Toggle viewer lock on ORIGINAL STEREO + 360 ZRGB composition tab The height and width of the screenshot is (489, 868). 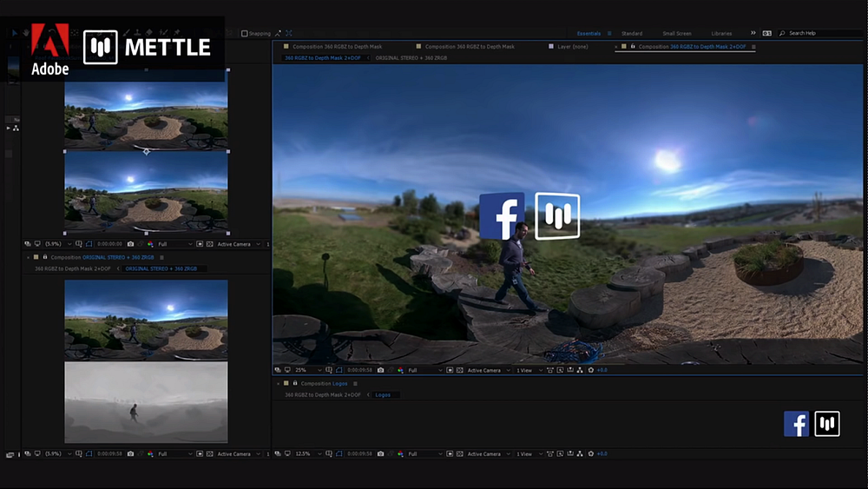pos(45,257)
